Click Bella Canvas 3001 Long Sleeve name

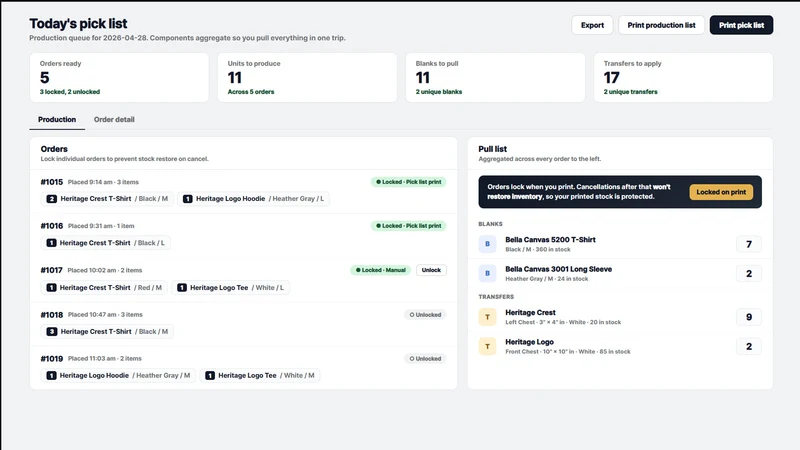[558, 269]
